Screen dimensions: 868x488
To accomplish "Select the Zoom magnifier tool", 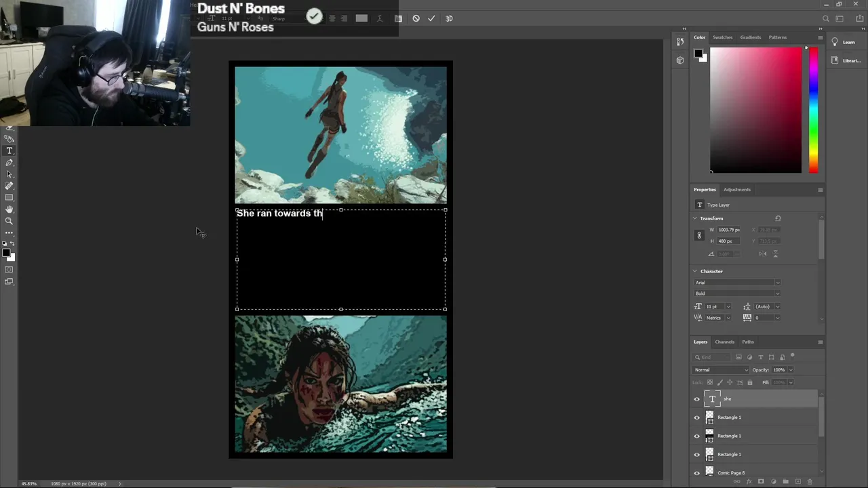I will pos(9,221).
